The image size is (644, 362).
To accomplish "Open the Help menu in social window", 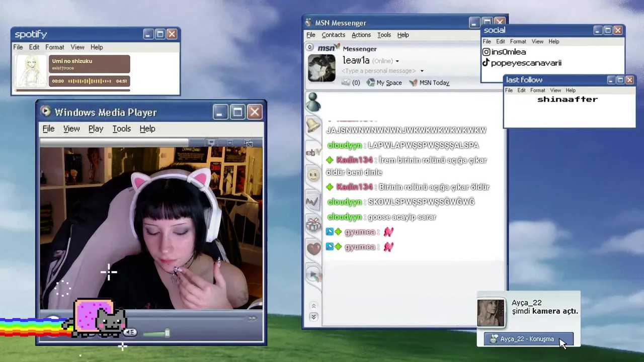I will pyautogui.click(x=554, y=42).
